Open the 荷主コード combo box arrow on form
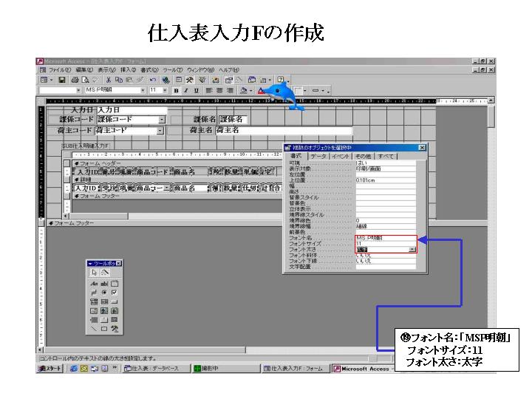Screen dimensions: 532x399 coord(160,131)
